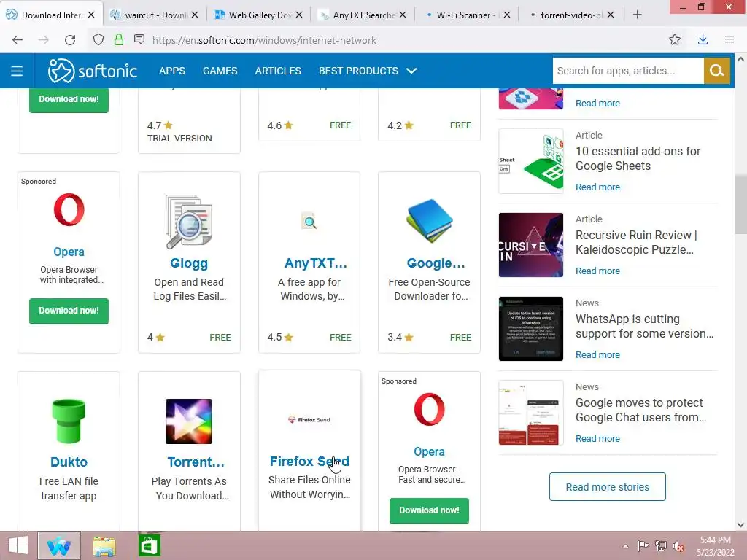Click the Search for apps input field
Image resolution: width=747 pixels, height=560 pixels.
pos(628,71)
